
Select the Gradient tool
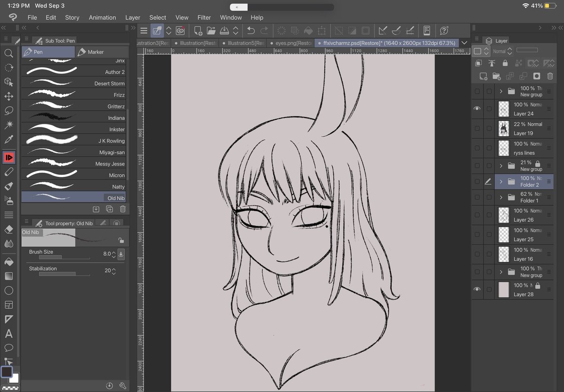pyautogui.click(x=8, y=276)
